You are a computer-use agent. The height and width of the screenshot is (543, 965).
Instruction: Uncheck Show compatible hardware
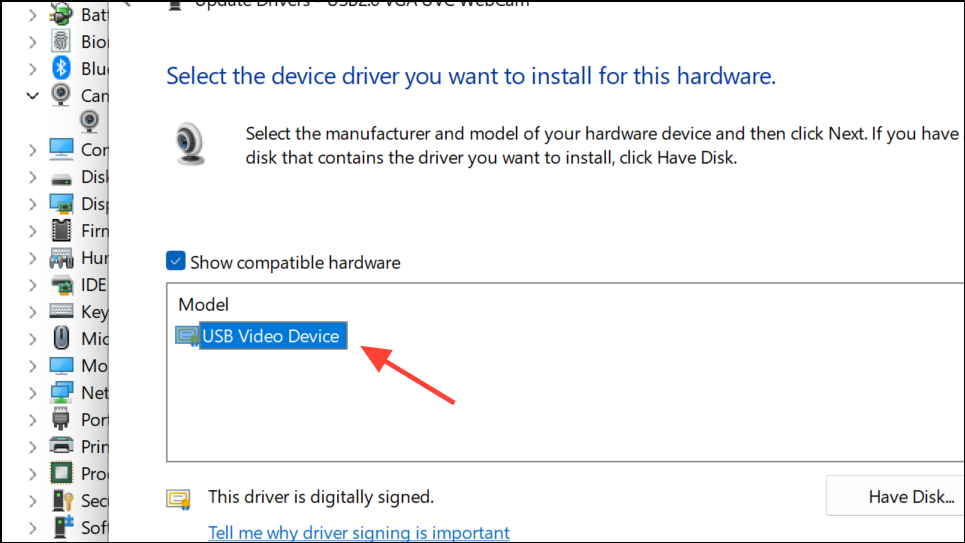[x=176, y=262]
